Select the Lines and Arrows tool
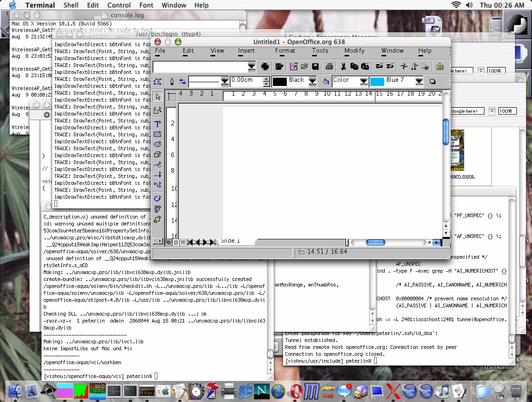 tap(158, 175)
